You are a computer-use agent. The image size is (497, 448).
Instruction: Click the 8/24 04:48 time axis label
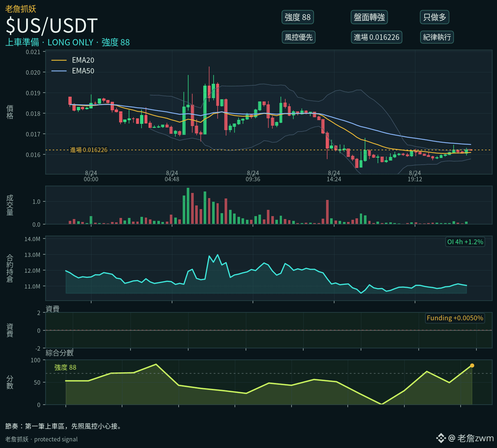point(172,176)
